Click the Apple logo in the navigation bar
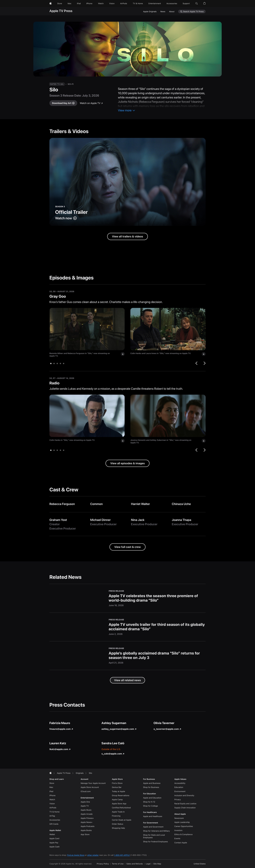Image resolution: width=255 pixels, height=868 pixels. (x=51, y=3)
